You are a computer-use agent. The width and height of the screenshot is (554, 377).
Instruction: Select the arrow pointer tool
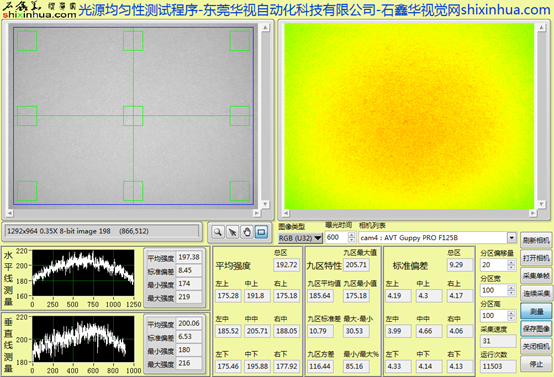point(232,232)
